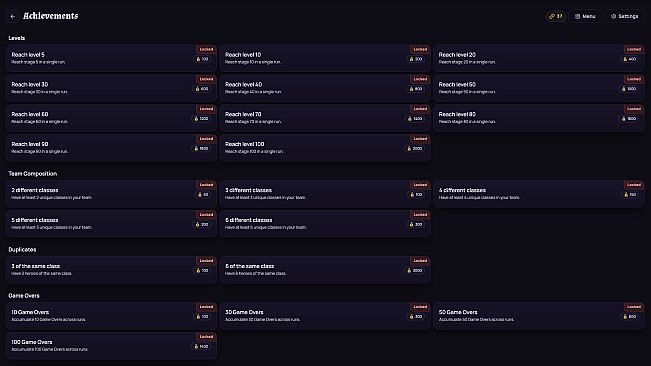Click the Locked badge on Reach level 10
651x366 pixels.
[420, 49]
